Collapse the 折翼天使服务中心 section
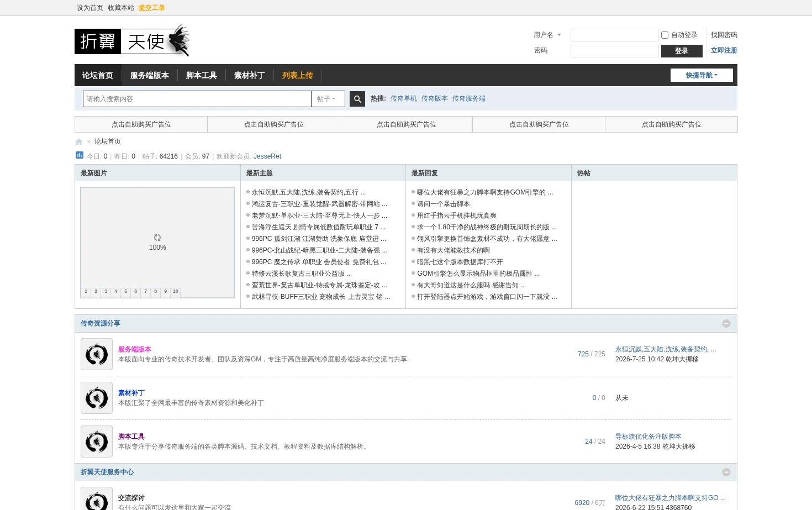Image resolution: width=812 pixels, height=510 pixels. [726, 472]
